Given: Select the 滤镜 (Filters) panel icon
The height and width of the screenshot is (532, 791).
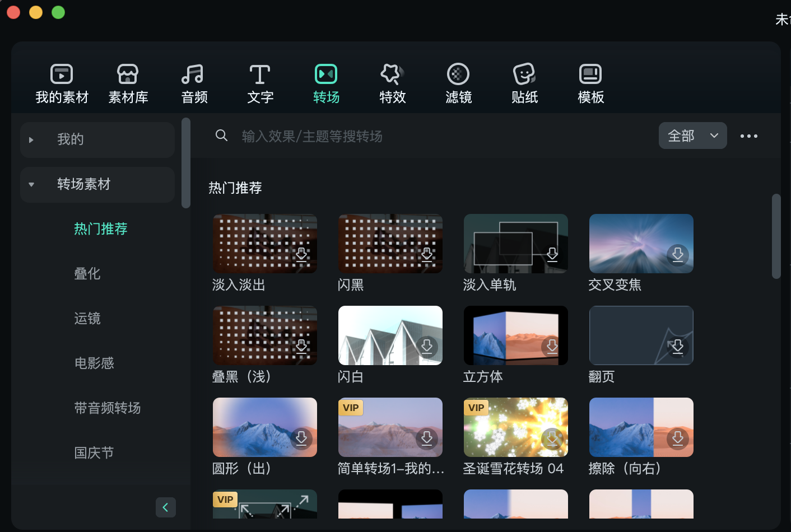Looking at the screenshot, I should click(x=458, y=83).
